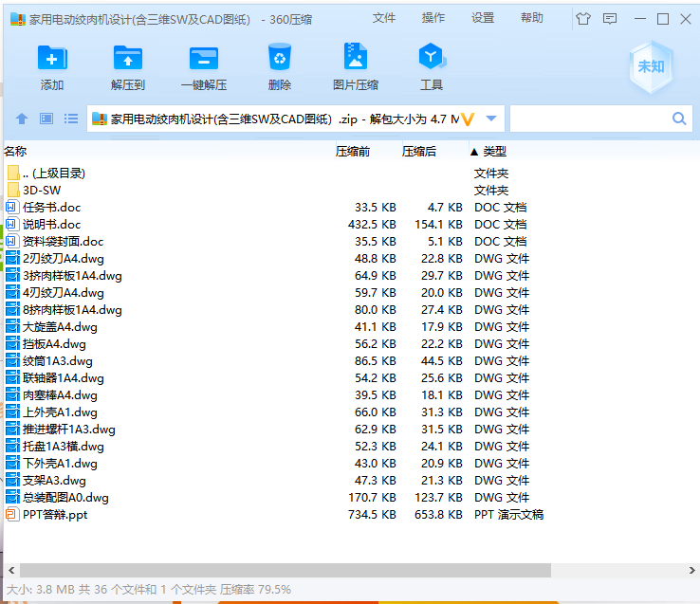The width and height of the screenshot is (700, 604).
Task: Click the 资料袋封面.doc file icon
Action: (12, 242)
